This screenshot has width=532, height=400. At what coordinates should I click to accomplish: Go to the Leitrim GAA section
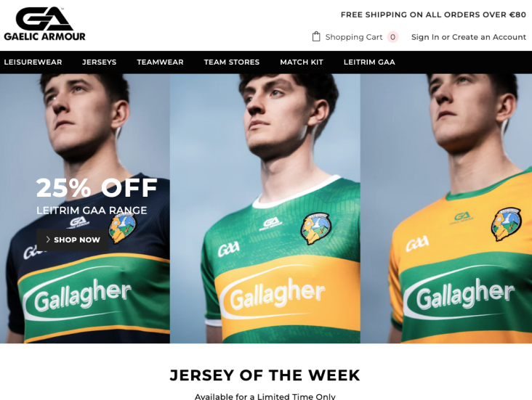[369, 62]
